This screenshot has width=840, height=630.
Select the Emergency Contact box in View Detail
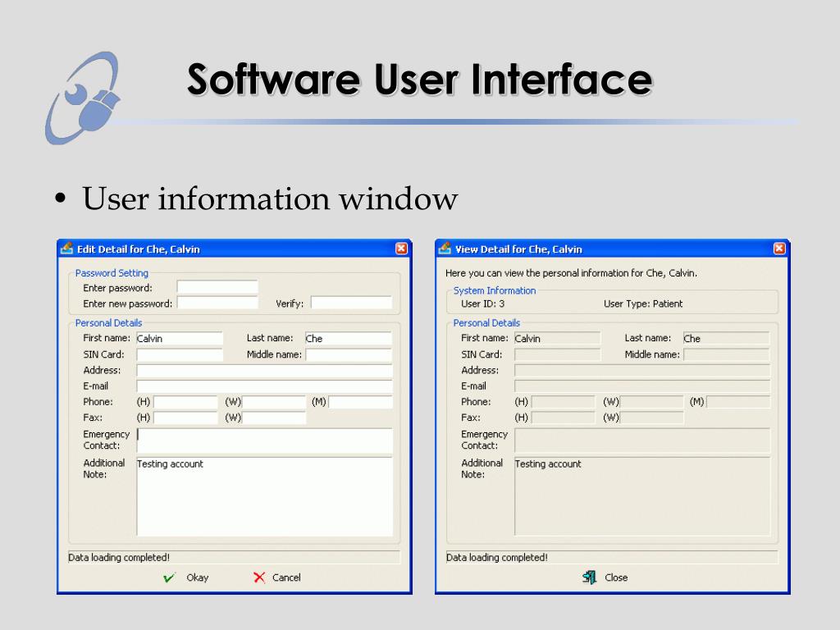[642, 440]
